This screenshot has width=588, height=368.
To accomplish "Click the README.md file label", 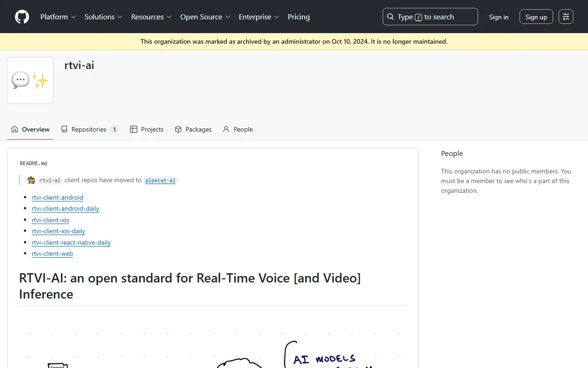I will [x=34, y=163].
